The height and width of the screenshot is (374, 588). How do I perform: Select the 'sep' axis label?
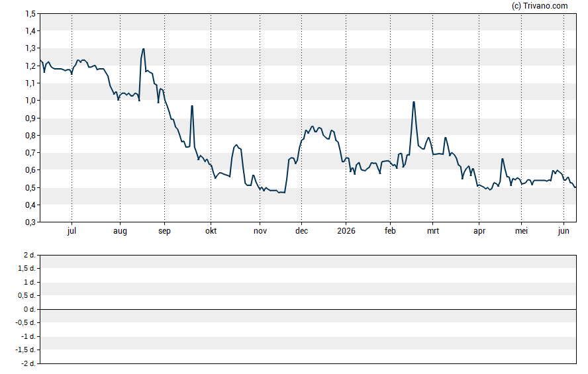(x=164, y=231)
